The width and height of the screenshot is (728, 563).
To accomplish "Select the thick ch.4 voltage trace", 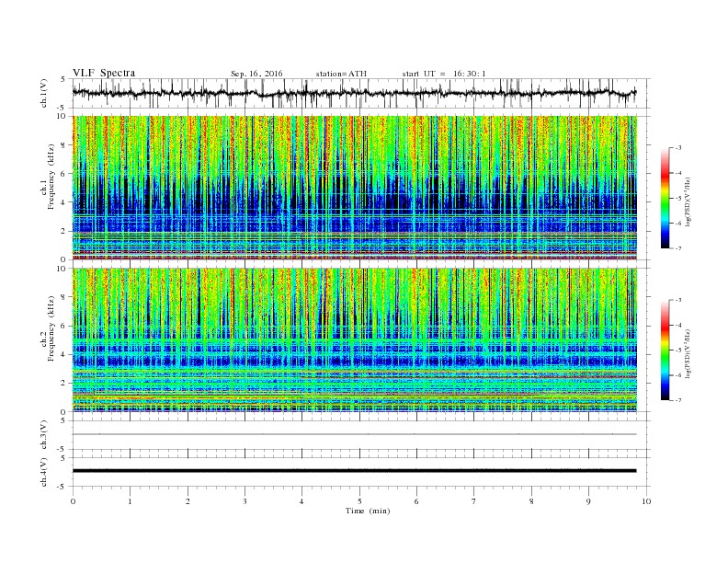I will click(x=354, y=471).
